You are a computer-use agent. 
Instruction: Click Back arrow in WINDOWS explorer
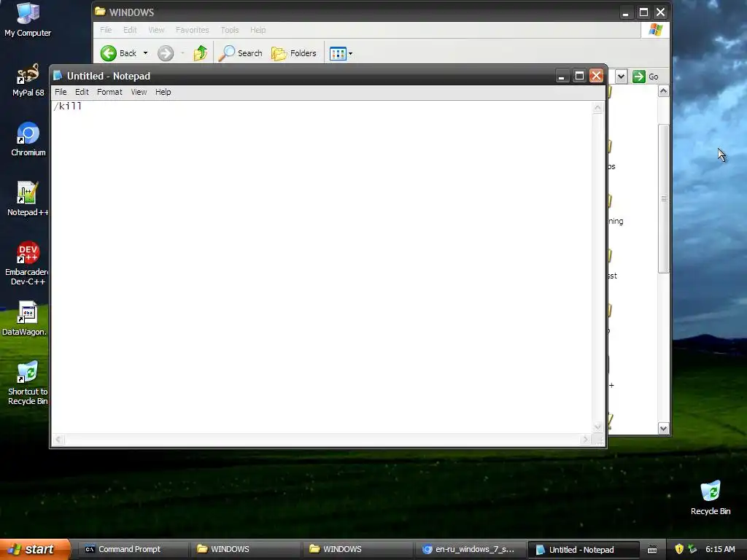point(109,53)
